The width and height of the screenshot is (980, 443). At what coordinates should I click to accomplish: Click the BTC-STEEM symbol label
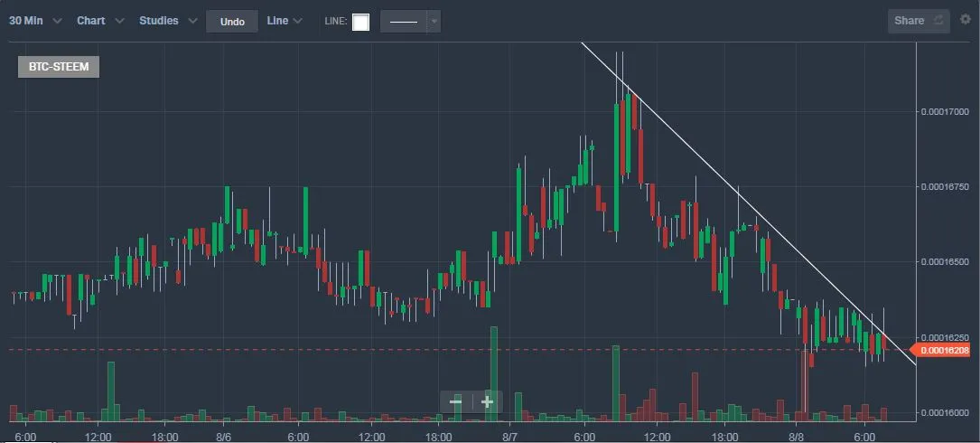click(x=59, y=67)
